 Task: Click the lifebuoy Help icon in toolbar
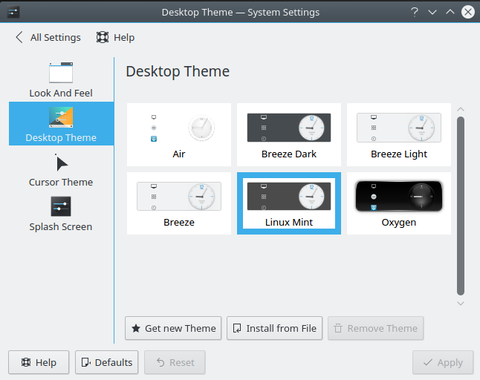tap(102, 37)
